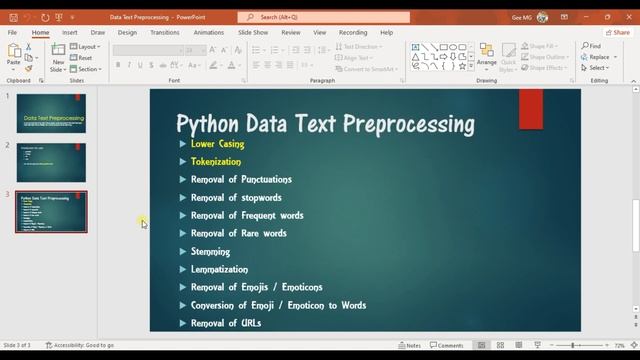Image resolution: width=640 pixels, height=360 pixels.
Task: Switch to the Design tab
Action: [127, 32]
